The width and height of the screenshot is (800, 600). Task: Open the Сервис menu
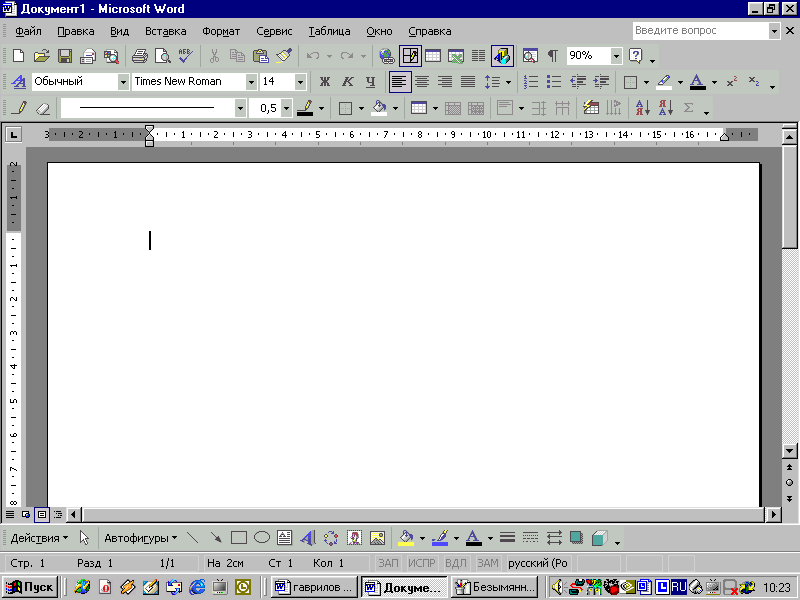tap(274, 31)
